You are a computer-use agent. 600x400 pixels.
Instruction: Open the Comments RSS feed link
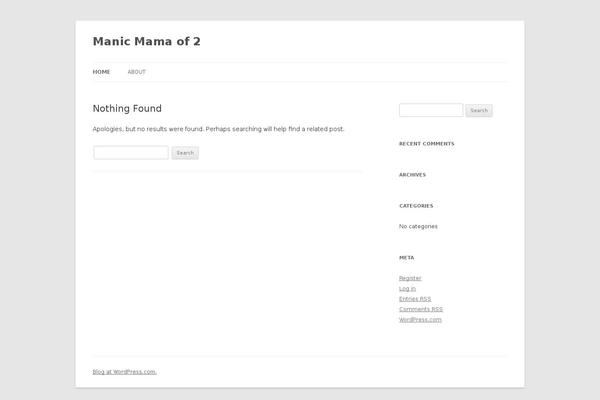click(421, 309)
